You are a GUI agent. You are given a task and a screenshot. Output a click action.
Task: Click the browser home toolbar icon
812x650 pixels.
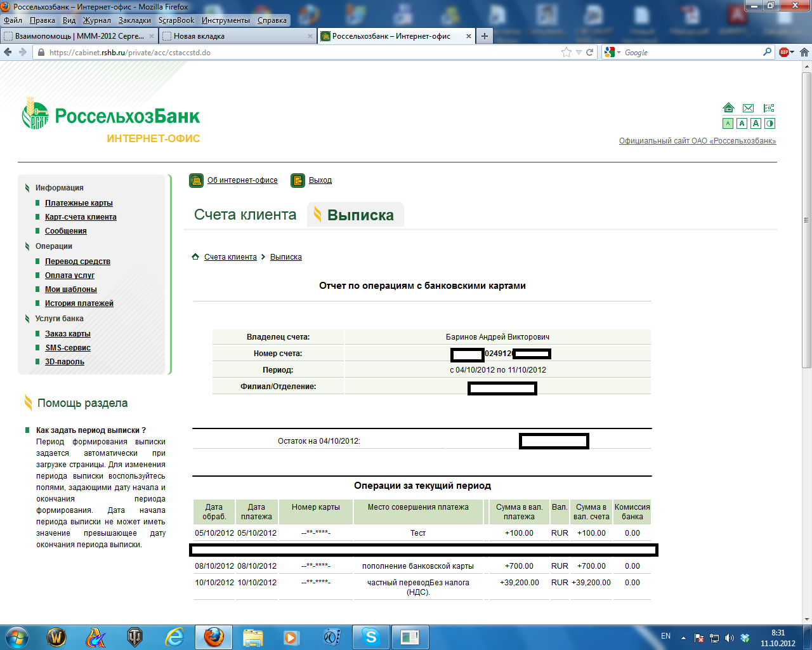point(804,52)
